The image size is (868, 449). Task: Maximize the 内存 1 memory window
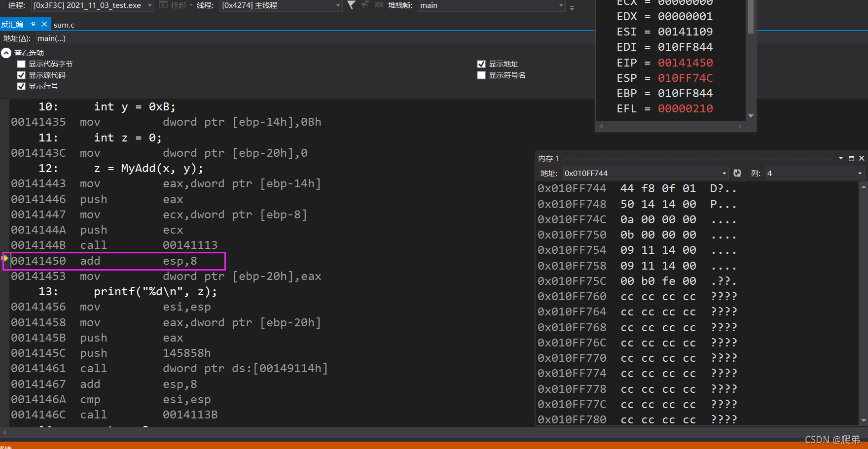point(851,158)
